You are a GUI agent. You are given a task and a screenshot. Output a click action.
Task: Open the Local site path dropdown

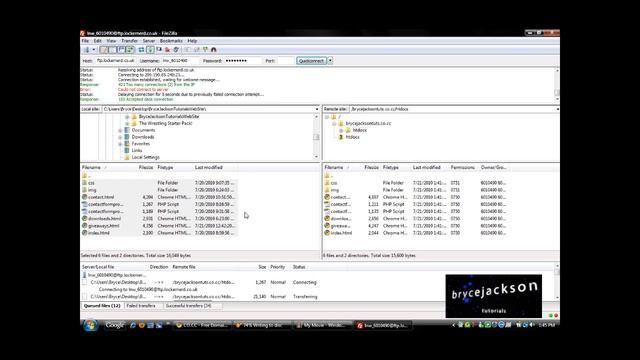click(x=317, y=109)
